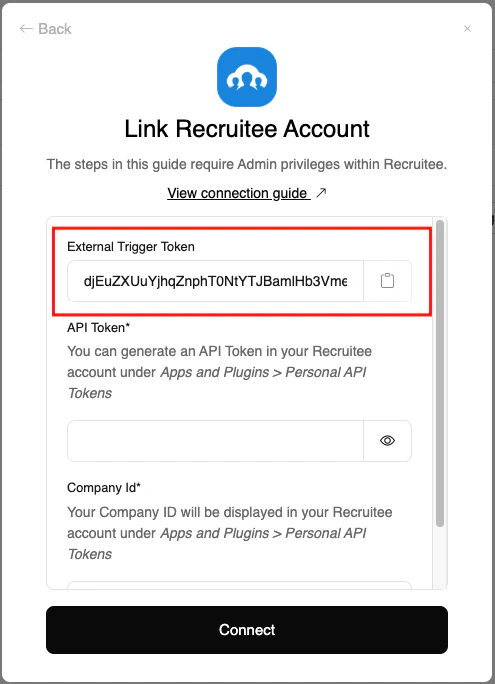The width and height of the screenshot is (495, 684).
Task: Focus the API Token input field
Action: pos(215,441)
